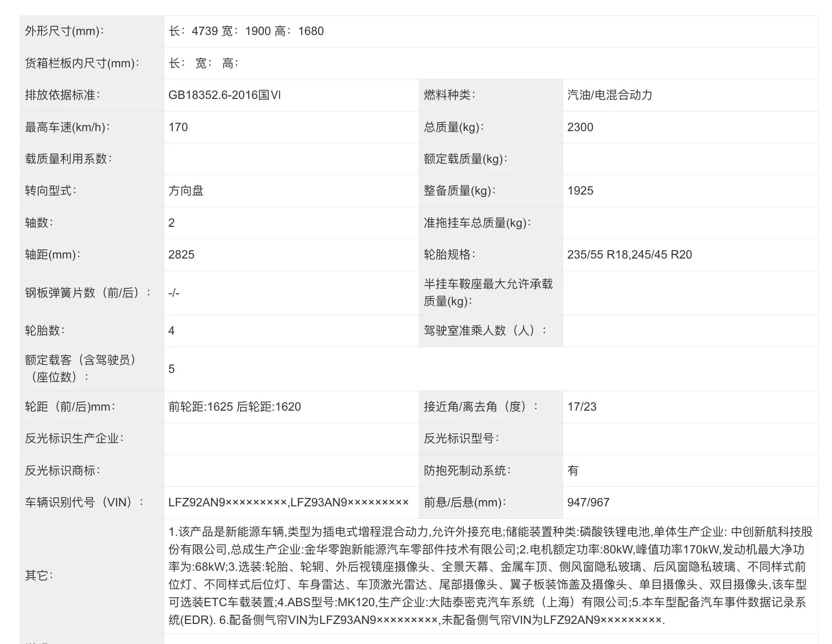Click the 轮胎规格 label
832x644 pixels.
pyautogui.click(x=450, y=254)
